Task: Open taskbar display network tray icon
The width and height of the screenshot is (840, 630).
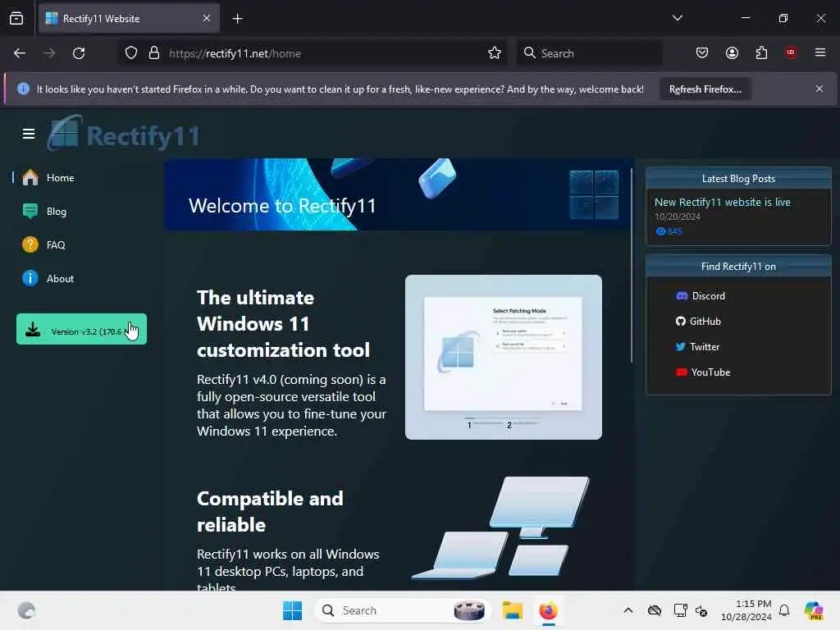Action: pos(680,610)
